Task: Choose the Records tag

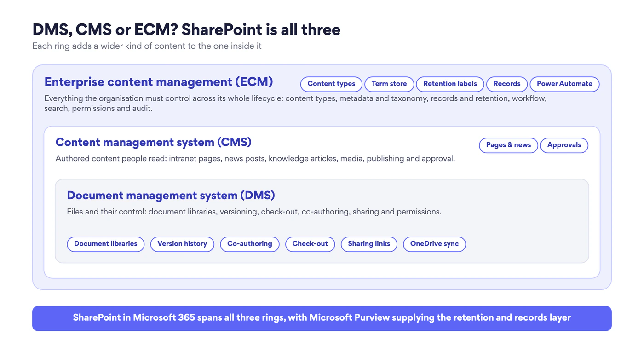Action: (x=507, y=84)
